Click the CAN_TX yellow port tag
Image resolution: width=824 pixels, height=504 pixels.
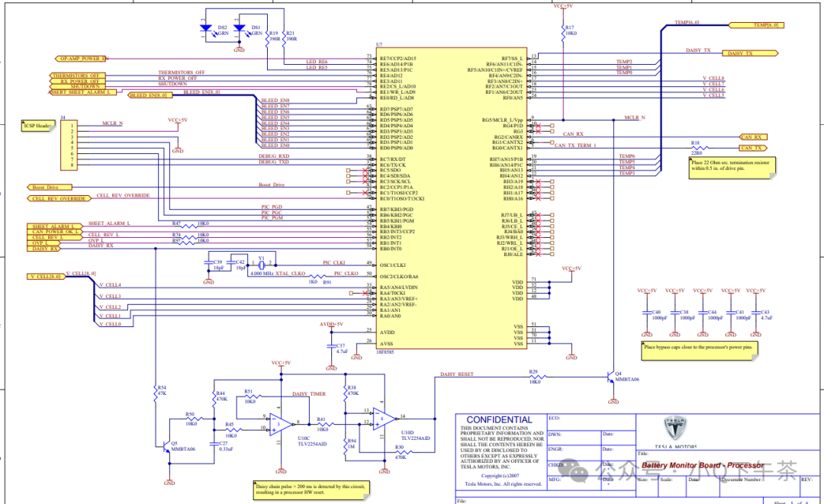(x=753, y=148)
